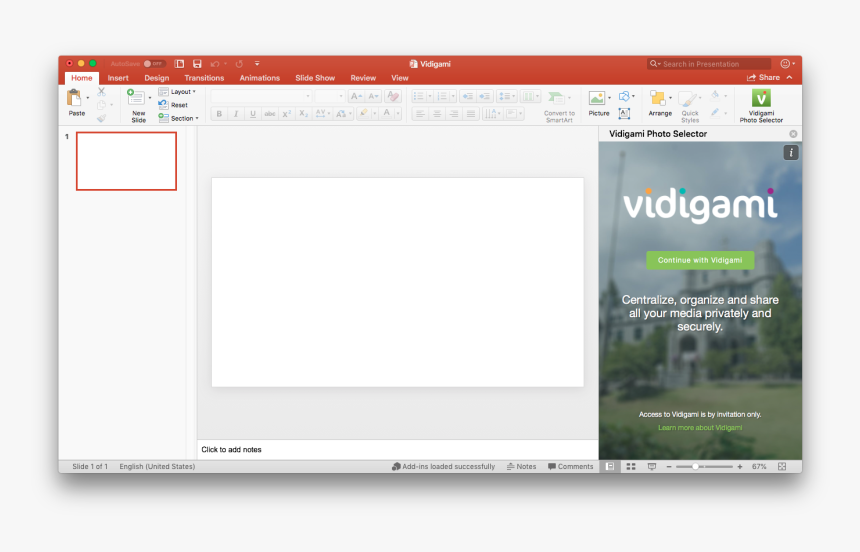Follow Learn more about Vidigami link

pos(700,427)
